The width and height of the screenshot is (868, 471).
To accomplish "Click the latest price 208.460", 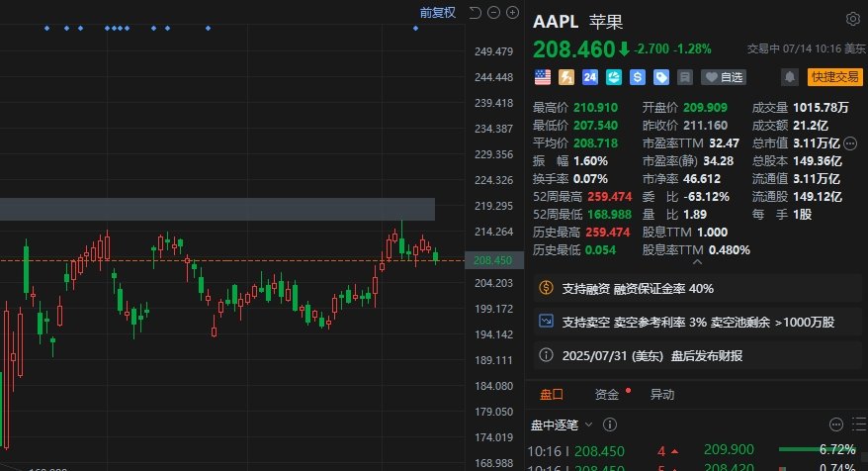I will pos(574,49).
